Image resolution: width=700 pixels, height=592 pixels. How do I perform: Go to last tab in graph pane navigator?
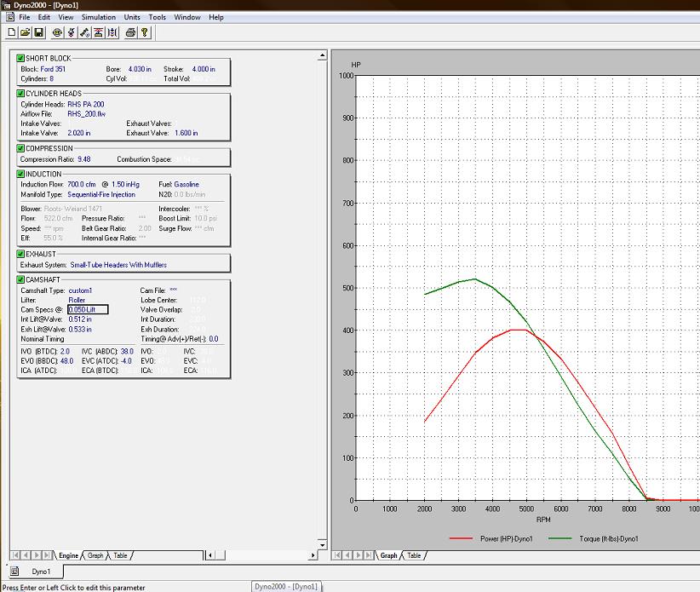[x=369, y=555]
